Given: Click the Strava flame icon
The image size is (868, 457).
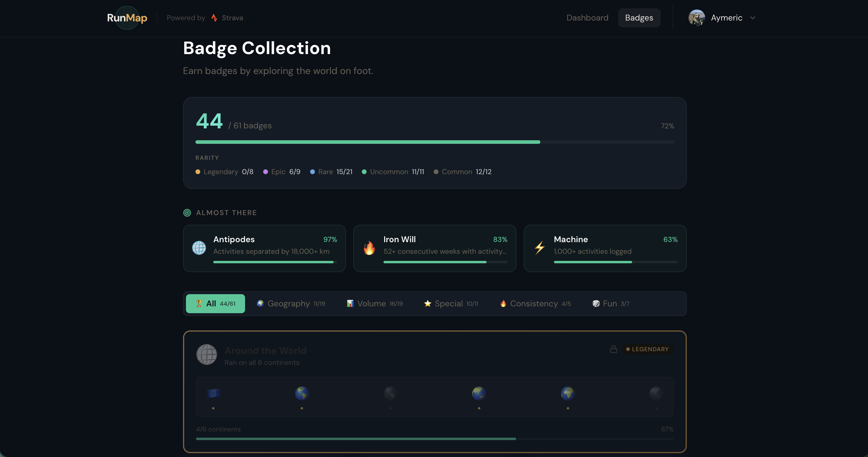Looking at the screenshot, I should click(214, 18).
